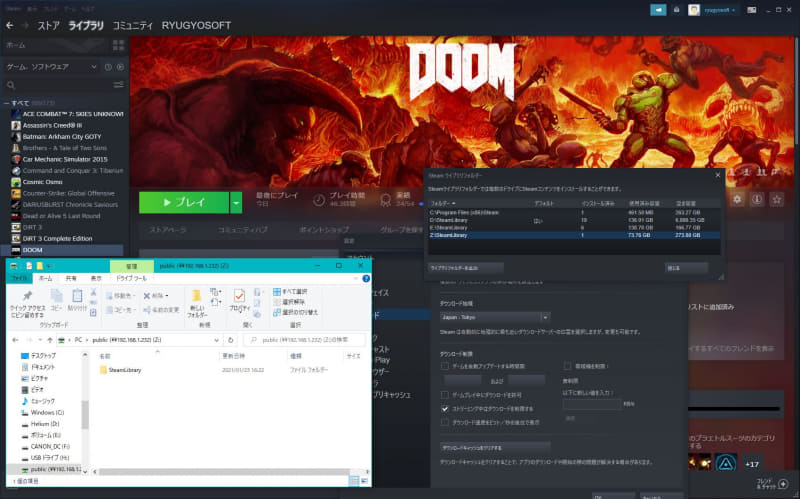The height and width of the screenshot is (499, 800).
Task: Sort by the フォルダー column header
Action: click(443, 204)
